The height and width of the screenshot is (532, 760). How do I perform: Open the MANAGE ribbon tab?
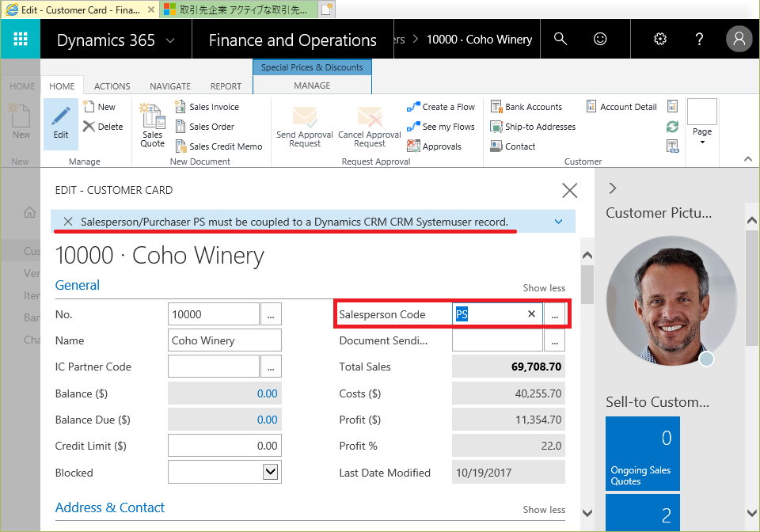312,85
